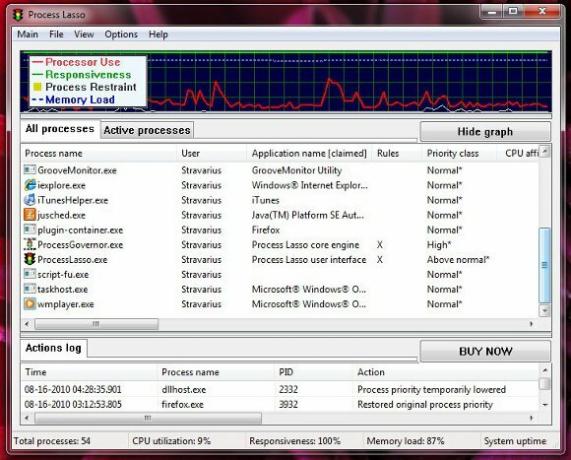This screenshot has width=571, height=460.
Task: Click 'Memory load: 87%' status entry
Action: click(x=405, y=441)
